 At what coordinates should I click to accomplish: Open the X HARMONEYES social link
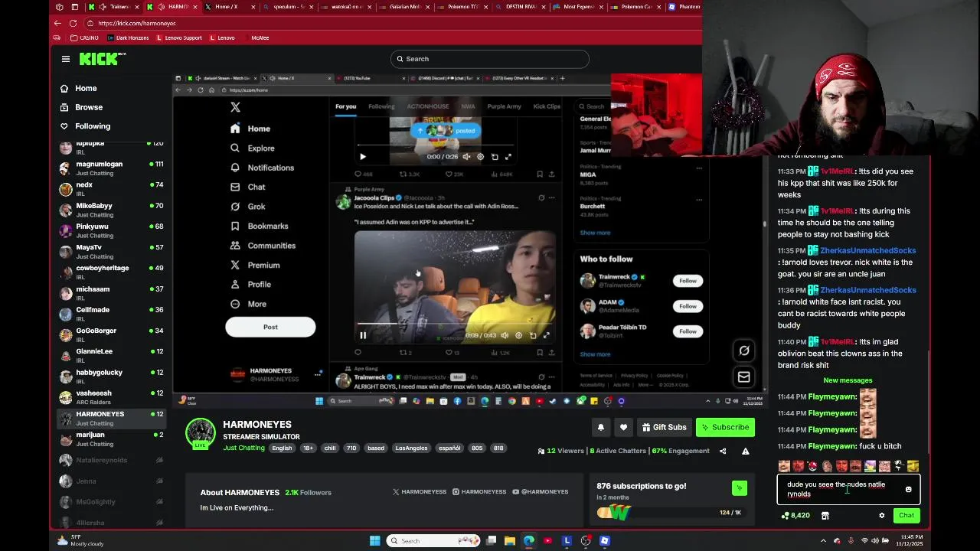(x=420, y=492)
